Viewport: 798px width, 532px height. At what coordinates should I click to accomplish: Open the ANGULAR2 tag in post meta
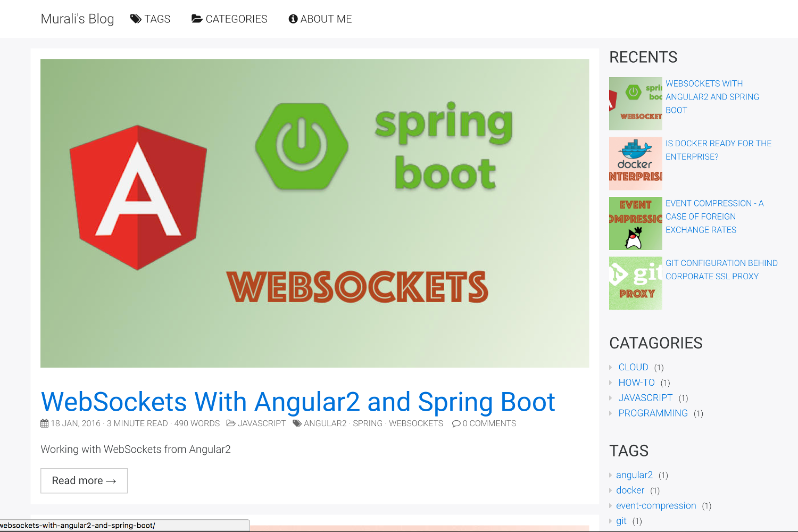[x=325, y=423]
